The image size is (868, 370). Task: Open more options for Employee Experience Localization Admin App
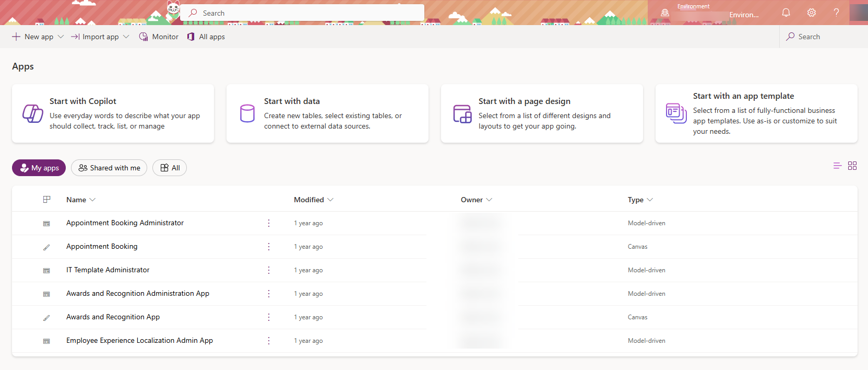269,341
